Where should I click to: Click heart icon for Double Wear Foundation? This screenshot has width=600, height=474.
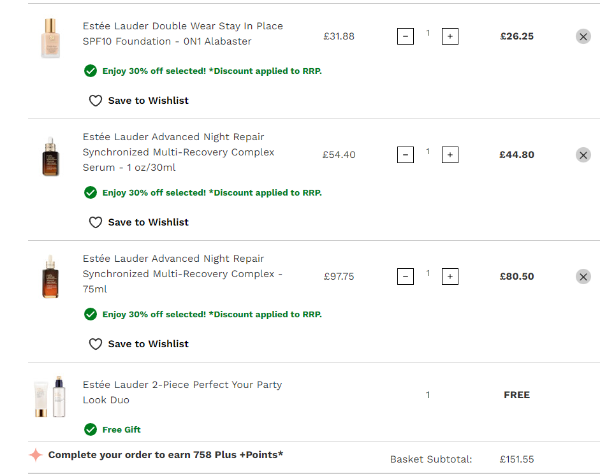(x=96, y=100)
